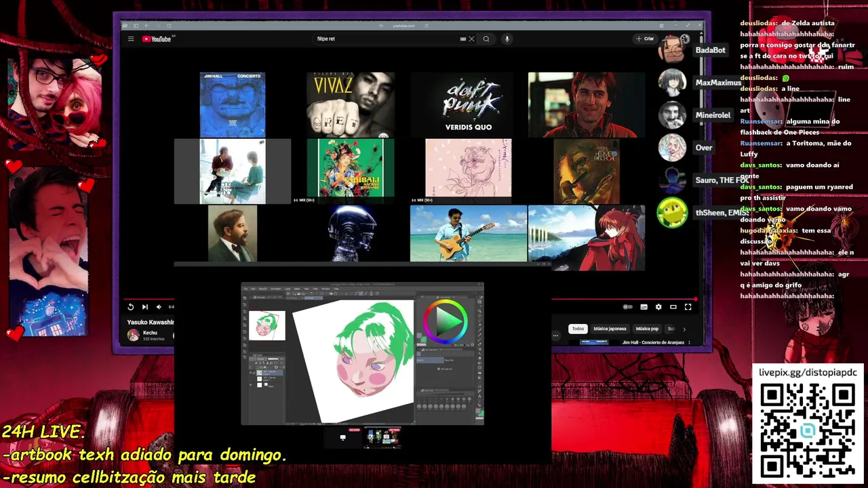The width and height of the screenshot is (868, 488).
Task: Skip to the next video
Action: tap(144, 307)
